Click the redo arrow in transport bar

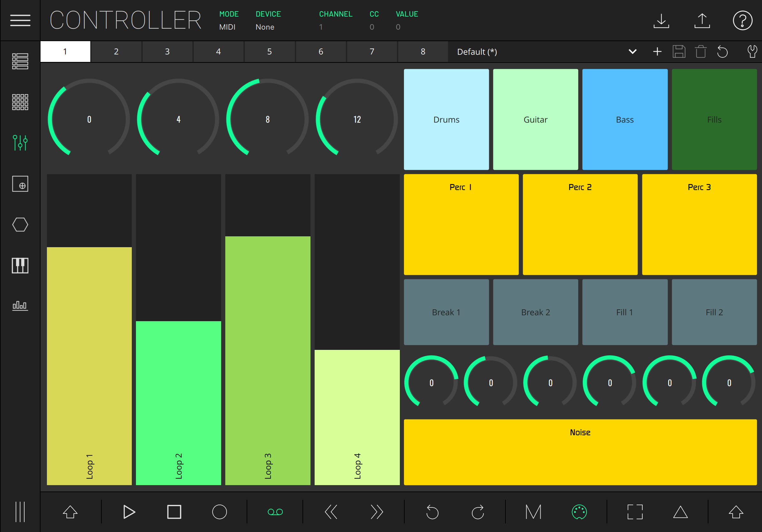(x=478, y=512)
